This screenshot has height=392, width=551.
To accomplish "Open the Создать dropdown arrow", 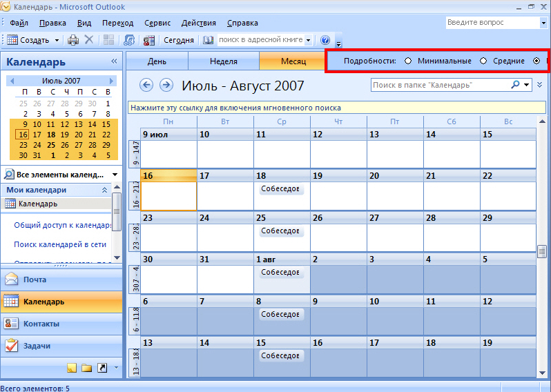I will 57,41.
